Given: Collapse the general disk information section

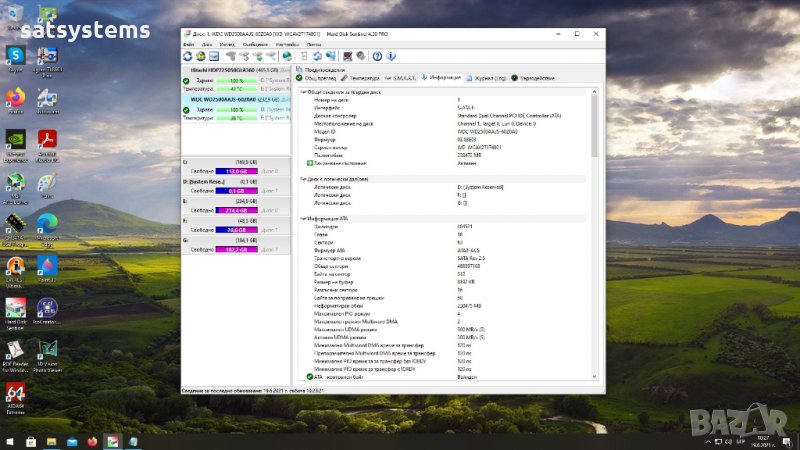Looking at the screenshot, I should pyautogui.click(x=304, y=94).
